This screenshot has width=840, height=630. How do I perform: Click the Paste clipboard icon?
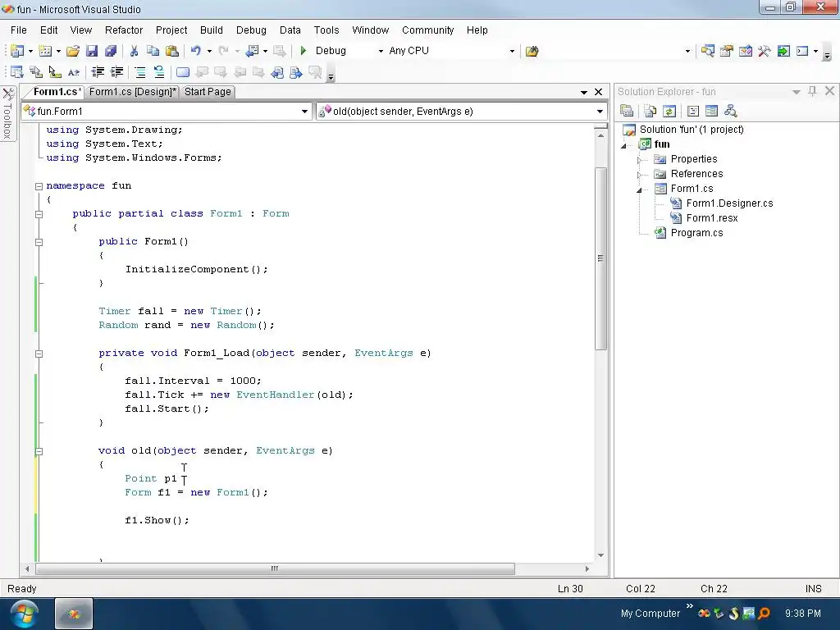[x=172, y=51]
